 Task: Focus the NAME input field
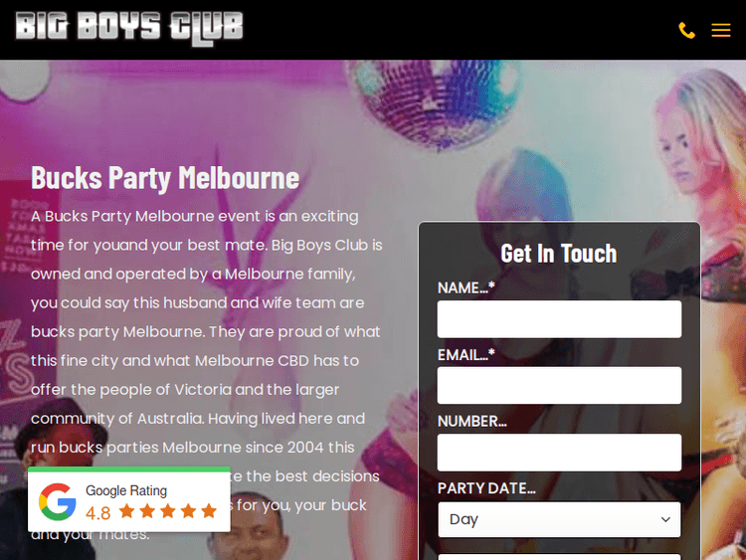click(x=559, y=318)
